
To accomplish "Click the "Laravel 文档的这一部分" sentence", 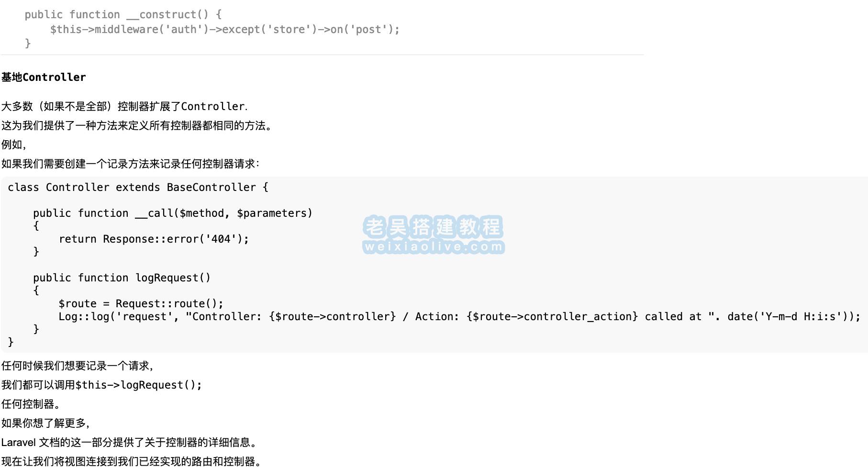I will pos(129,443).
